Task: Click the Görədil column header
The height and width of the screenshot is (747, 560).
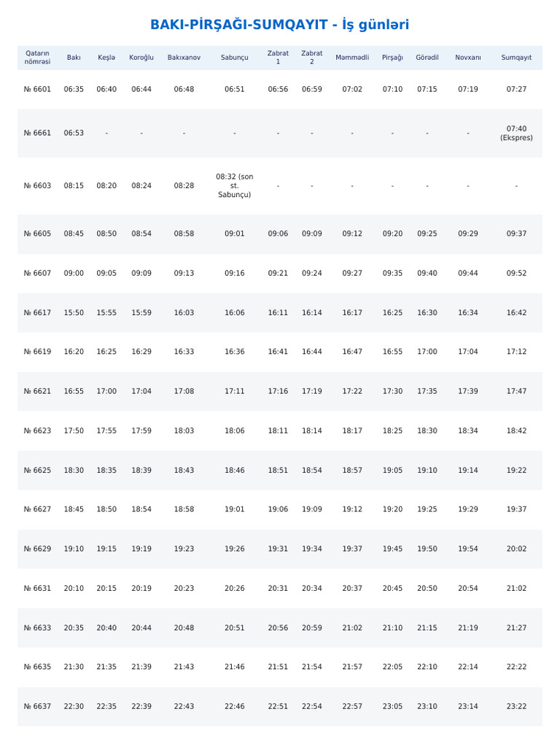Action: [x=427, y=58]
